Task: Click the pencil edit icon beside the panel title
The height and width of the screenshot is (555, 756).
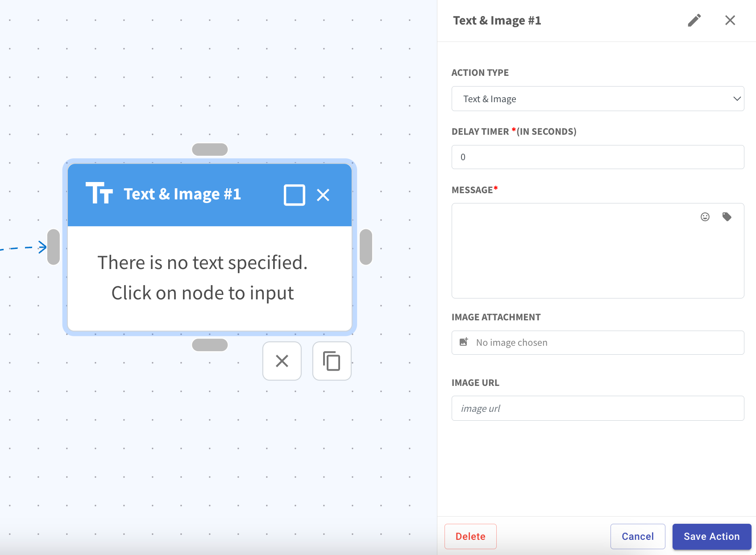Action: 694,21
